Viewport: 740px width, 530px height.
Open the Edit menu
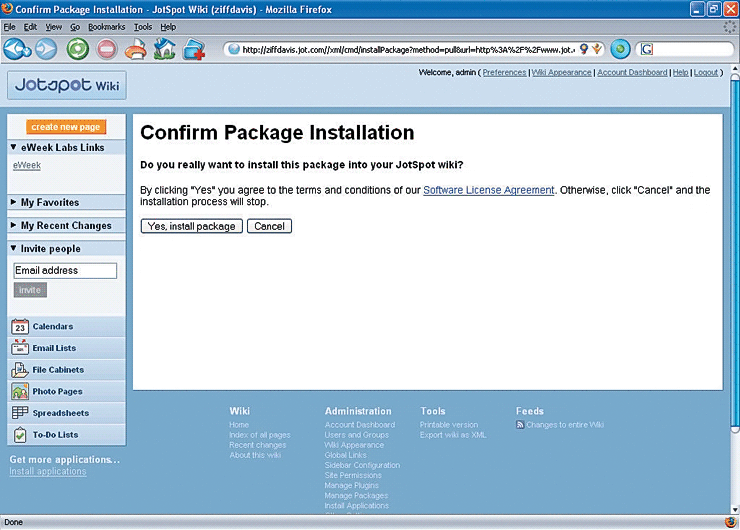tap(30, 27)
